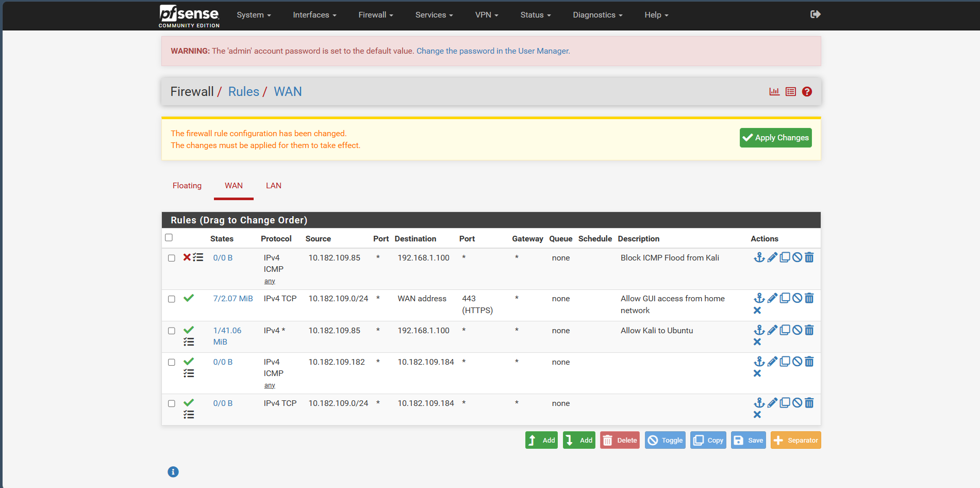Edit the Allow GUI access rule pencil
Image resolution: width=980 pixels, height=488 pixels.
tap(772, 298)
